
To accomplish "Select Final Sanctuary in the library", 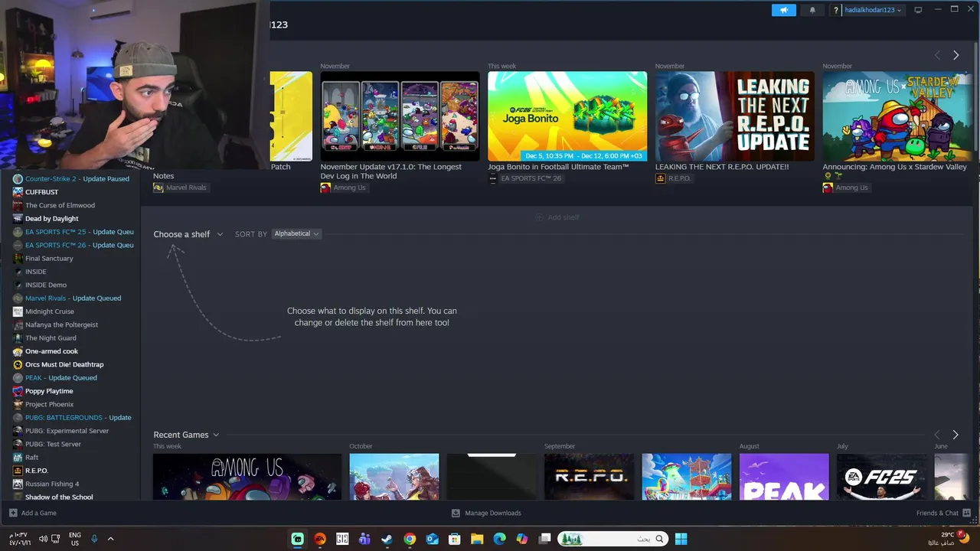I will [x=49, y=259].
